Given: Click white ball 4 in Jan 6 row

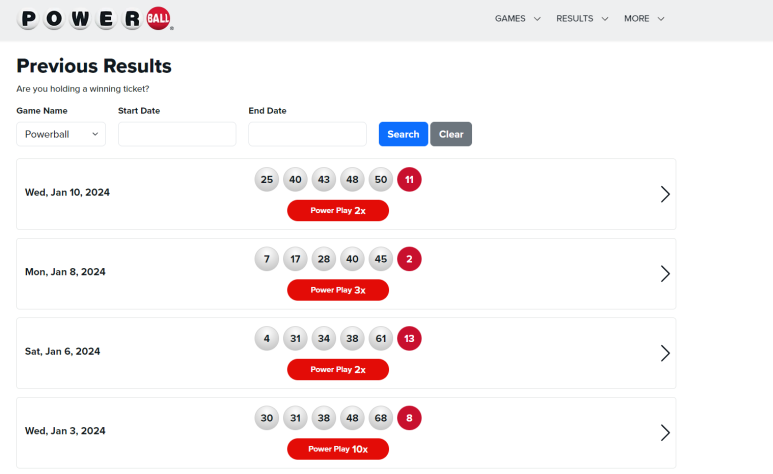Looking at the screenshot, I should [267, 338].
